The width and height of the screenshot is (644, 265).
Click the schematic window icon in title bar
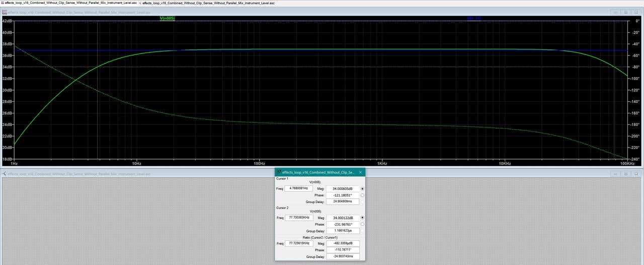5,174
